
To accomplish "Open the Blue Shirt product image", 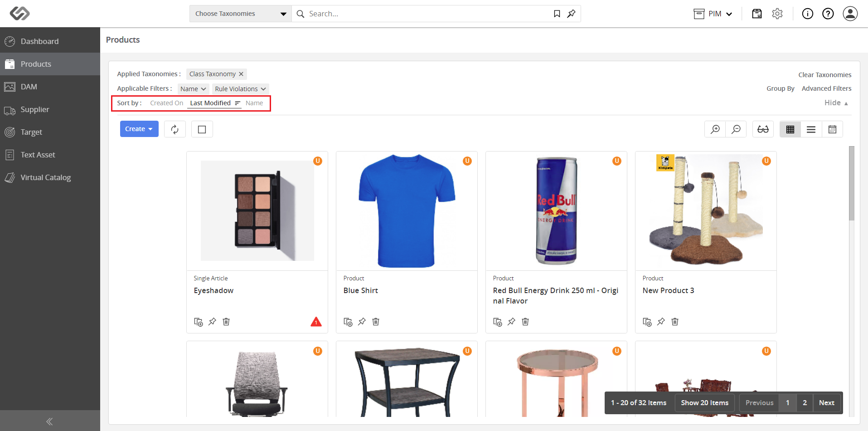I will (x=407, y=211).
